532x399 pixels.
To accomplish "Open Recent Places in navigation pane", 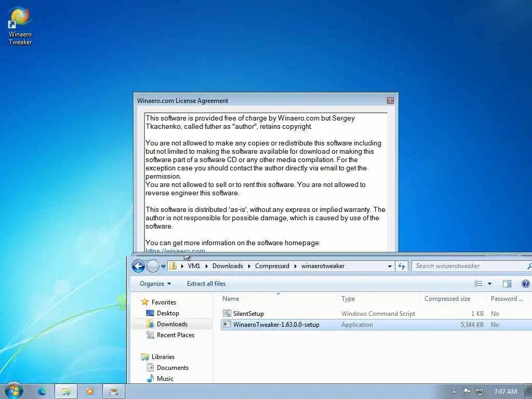I will [x=176, y=335].
